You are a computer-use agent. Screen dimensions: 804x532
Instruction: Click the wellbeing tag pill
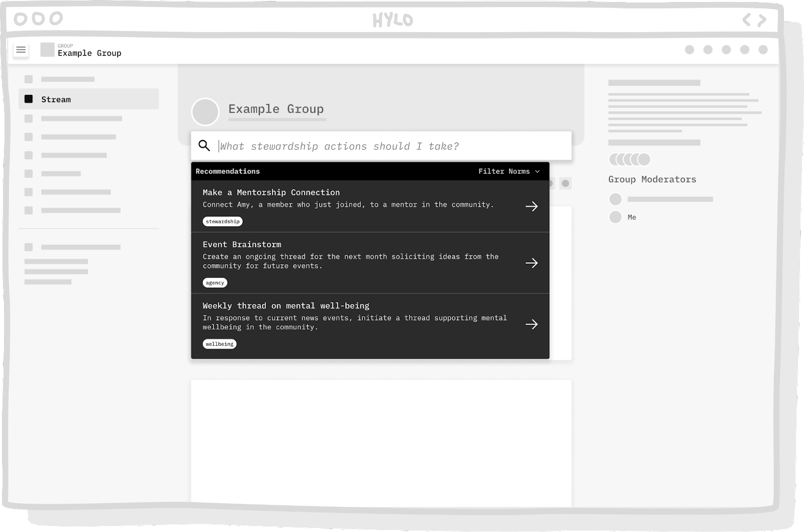pyautogui.click(x=220, y=344)
